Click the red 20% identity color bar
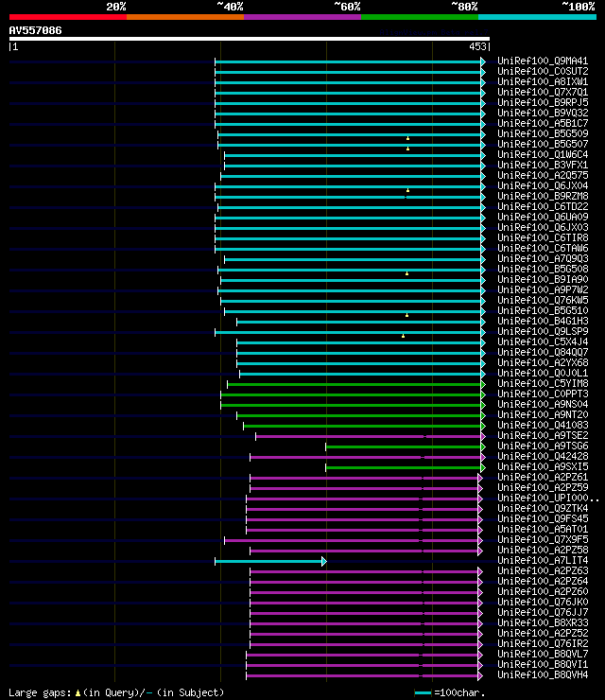The width and height of the screenshot is (605, 700). [x=68, y=17]
